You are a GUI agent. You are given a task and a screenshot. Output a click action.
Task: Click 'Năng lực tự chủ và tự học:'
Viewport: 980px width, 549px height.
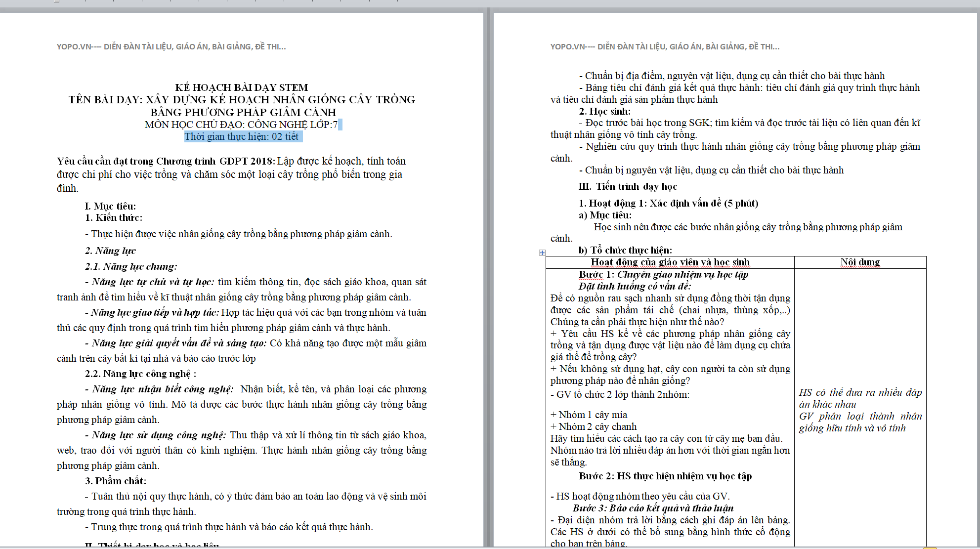click(x=153, y=282)
